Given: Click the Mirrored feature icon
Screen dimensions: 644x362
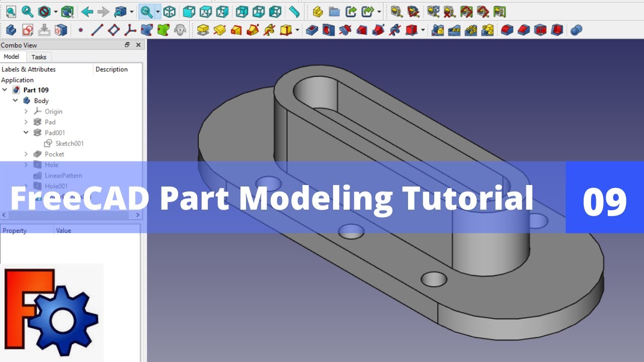Looking at the screenshot, I should pyautogui.click(x=438, y=30).
